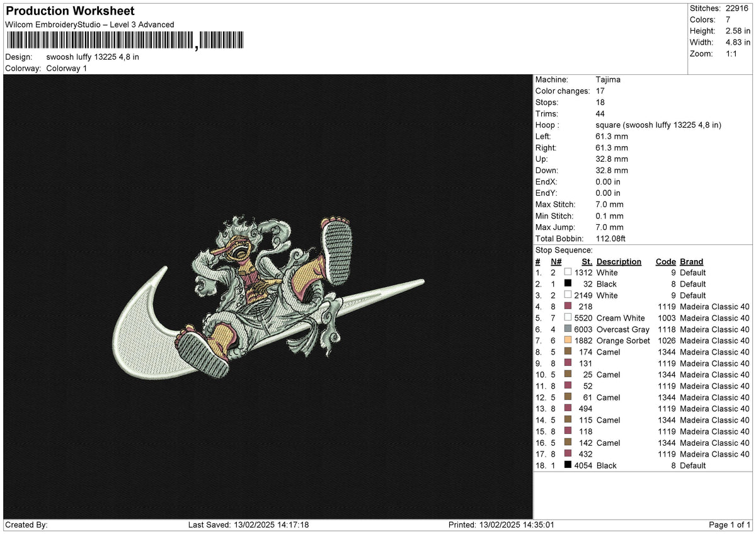This screenshot has width=756, height=534.
Task: Click code 1003 in Cream White row
Action: [x=667, y=318]
